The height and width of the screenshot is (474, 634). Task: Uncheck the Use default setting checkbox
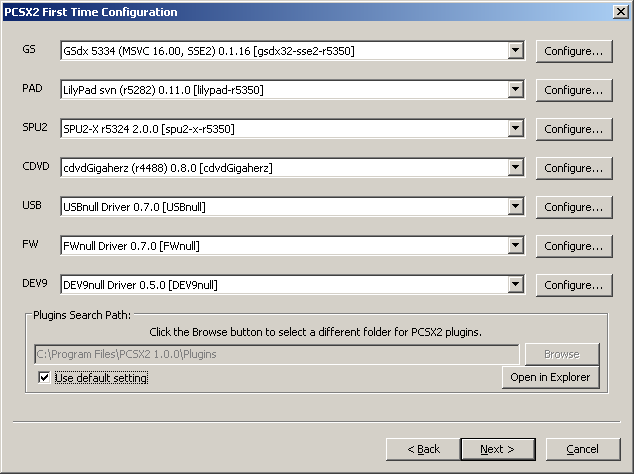[44, 378]
